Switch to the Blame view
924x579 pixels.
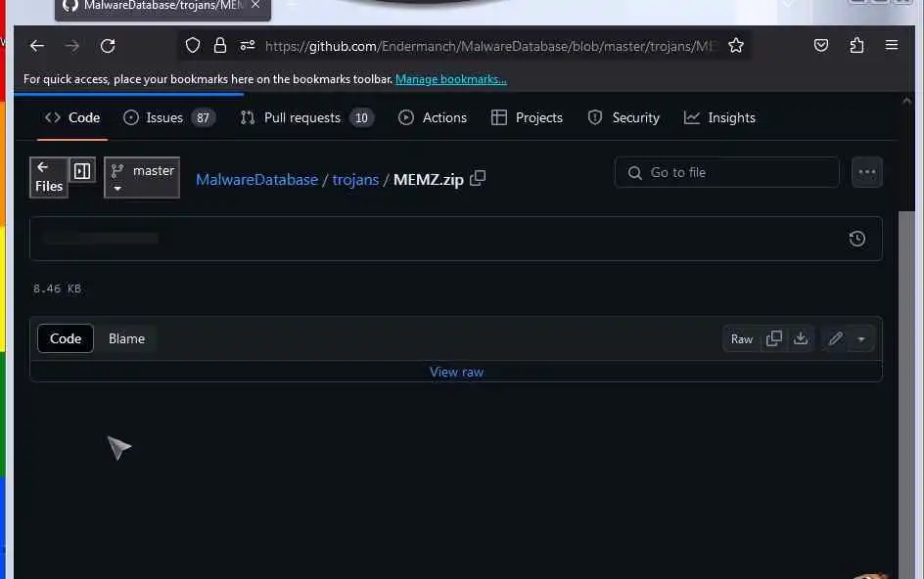tap(126, 338)
